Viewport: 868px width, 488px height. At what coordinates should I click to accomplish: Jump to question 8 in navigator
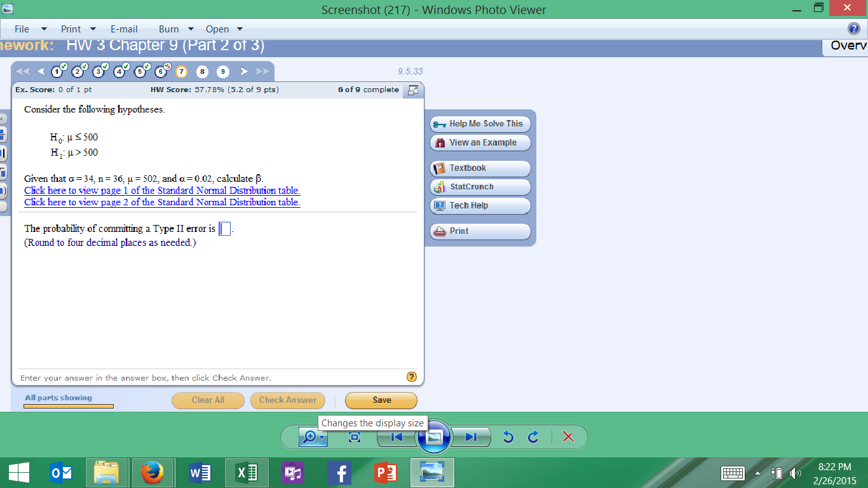click(202, 72)
